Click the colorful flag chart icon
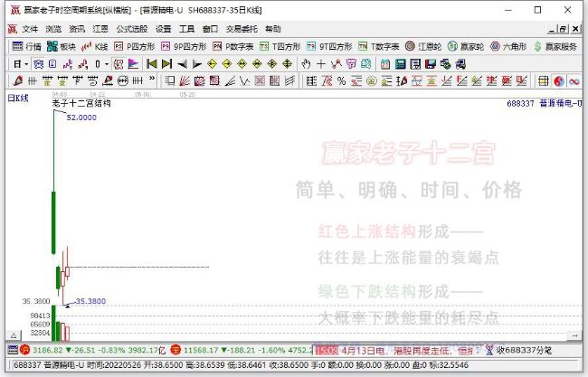 click(133, 64)
